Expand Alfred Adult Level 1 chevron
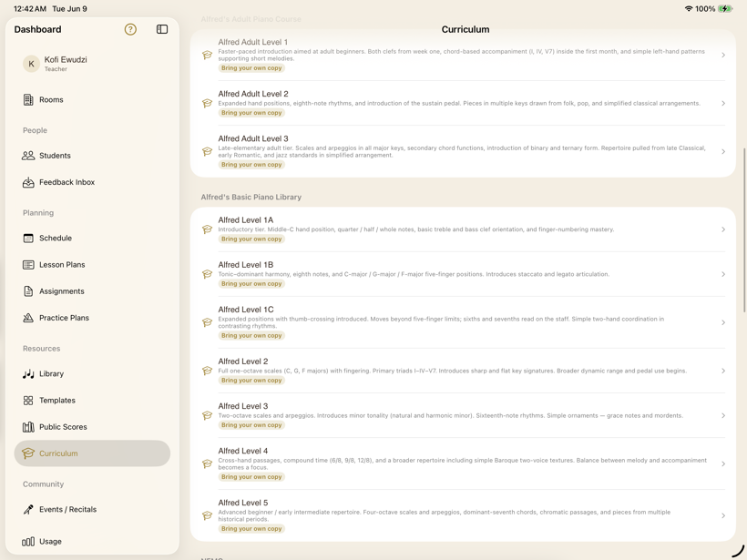Screen dimensions: 747x560 click(x=723, y=56)
